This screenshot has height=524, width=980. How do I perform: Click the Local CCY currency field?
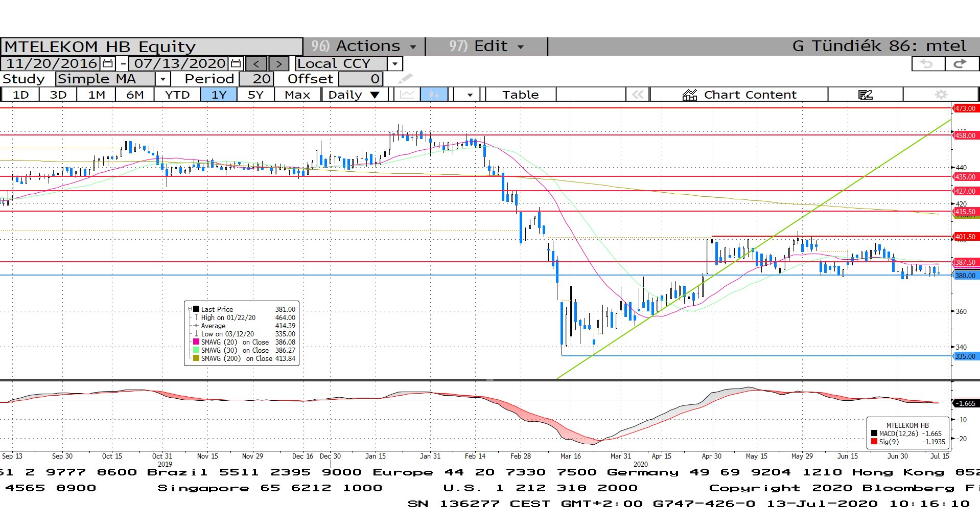coord(341,63)
